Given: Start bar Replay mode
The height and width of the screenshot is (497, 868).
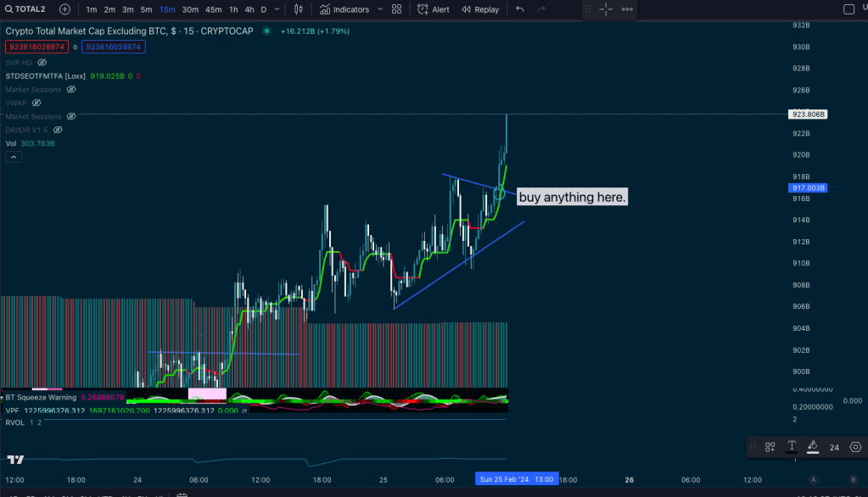Looking at the screenshot, I should coord(480,9).
